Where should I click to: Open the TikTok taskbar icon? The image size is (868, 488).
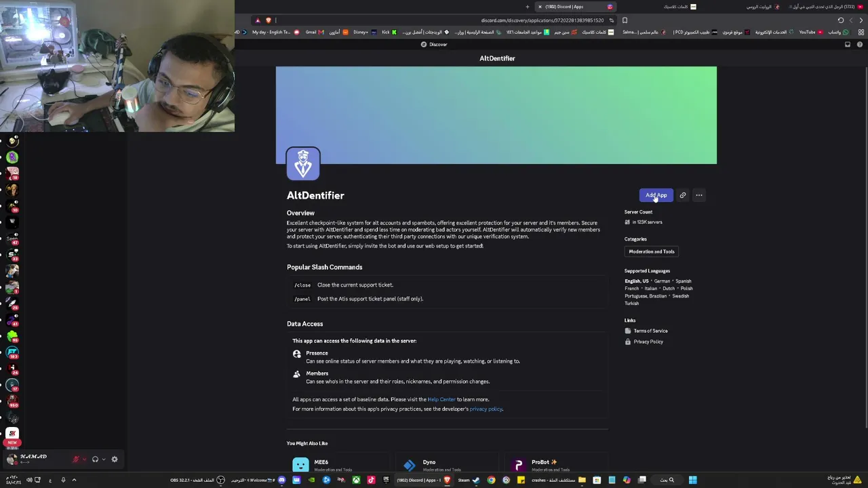point(371,481)
